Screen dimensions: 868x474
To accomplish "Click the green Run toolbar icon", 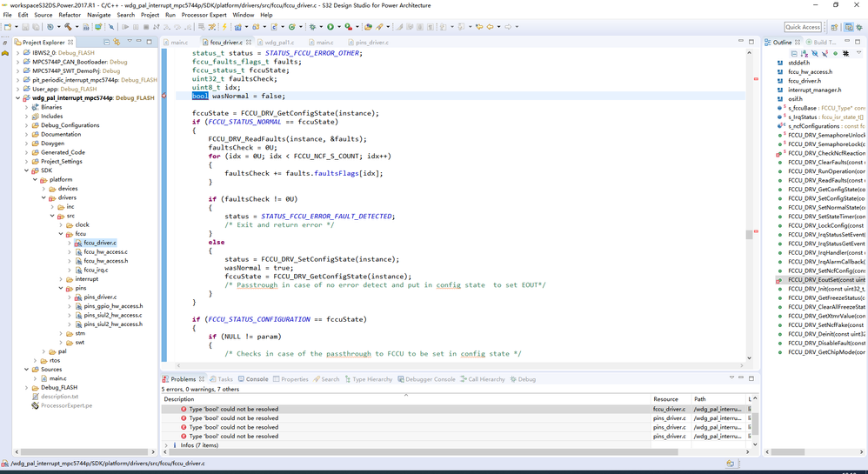I will [x=331, y=27].
